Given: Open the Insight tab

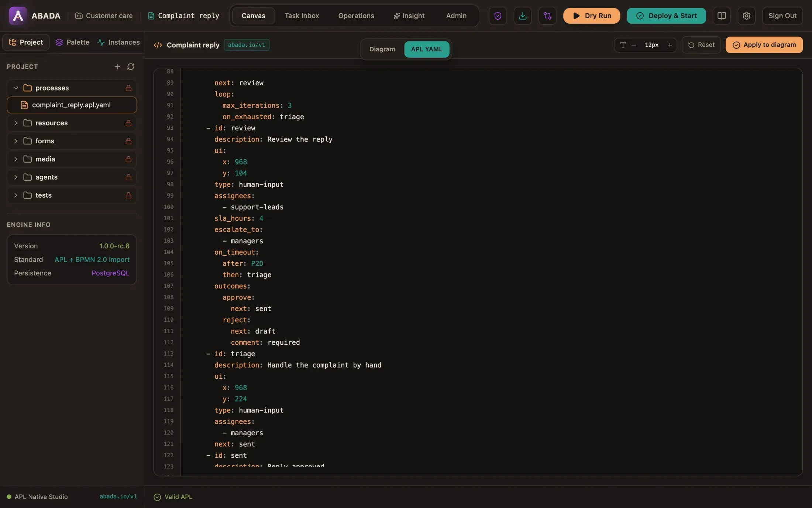Looking at the screenshot, I should (409, 16).
